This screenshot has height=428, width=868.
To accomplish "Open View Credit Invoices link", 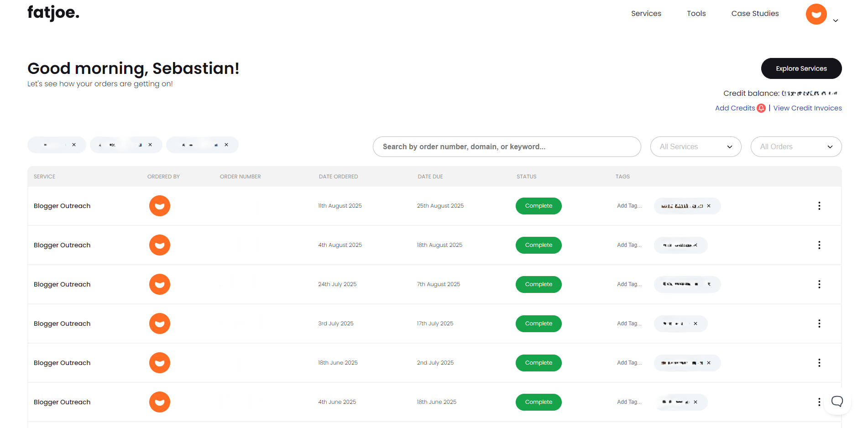I will tap(807, 108).
